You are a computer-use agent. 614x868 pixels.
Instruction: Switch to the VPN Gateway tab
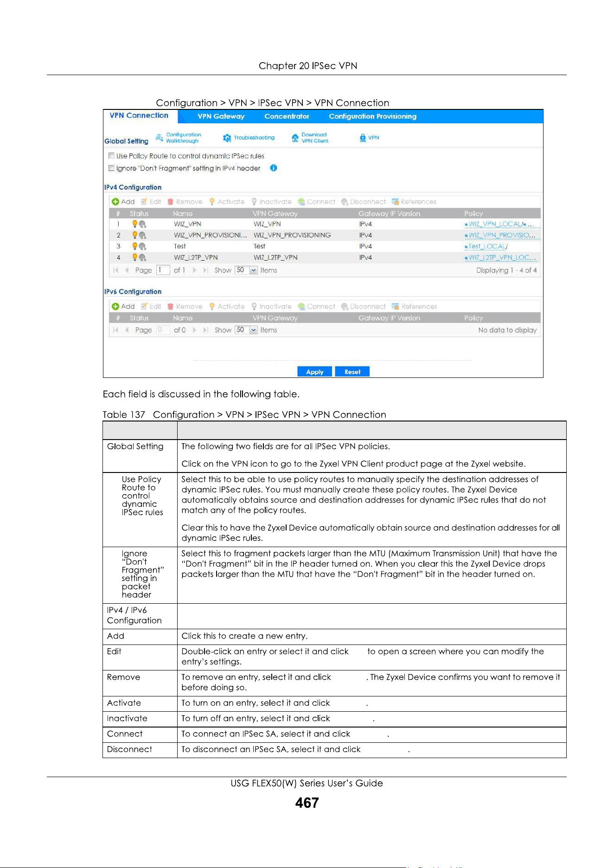tap(221, 116)
